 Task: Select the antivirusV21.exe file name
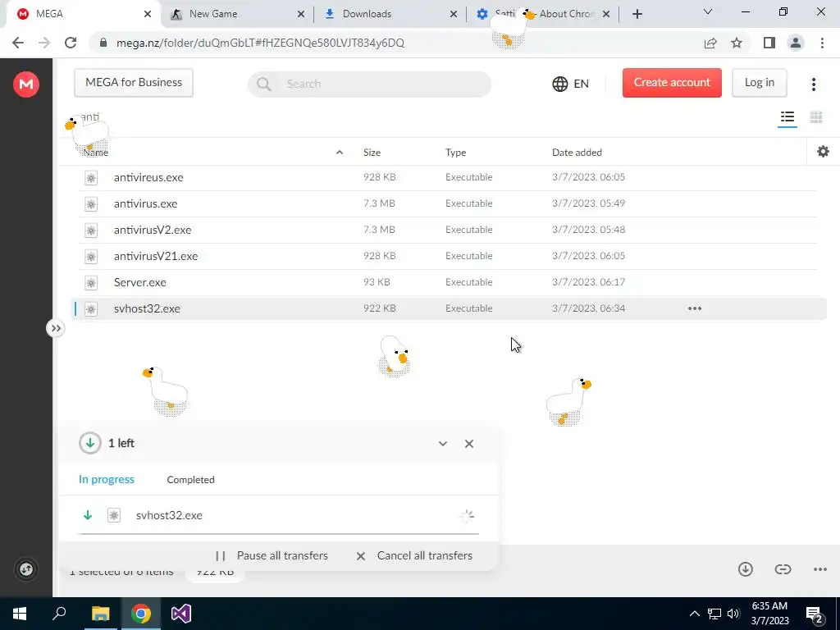point(155,256)
